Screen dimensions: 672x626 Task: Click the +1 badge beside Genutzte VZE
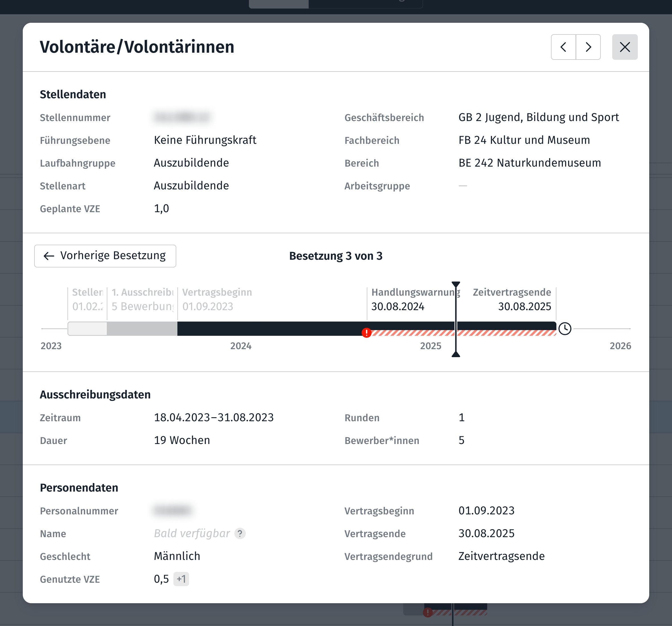(x=181, y=579)
